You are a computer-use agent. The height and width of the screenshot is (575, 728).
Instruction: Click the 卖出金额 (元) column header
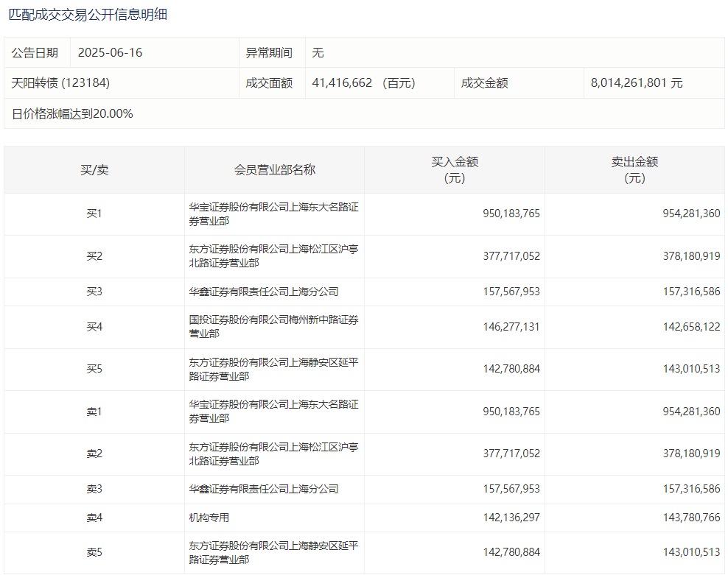coord(634,170)
